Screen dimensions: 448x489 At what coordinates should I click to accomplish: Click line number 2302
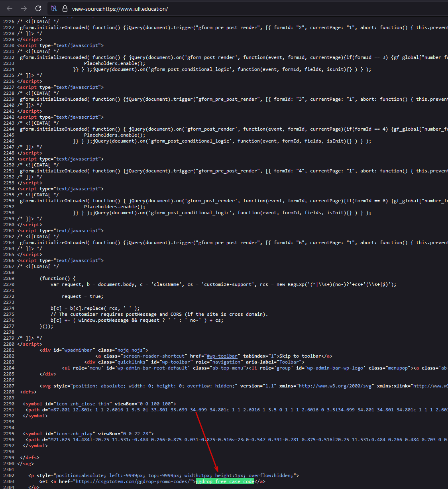coord(9,475)
